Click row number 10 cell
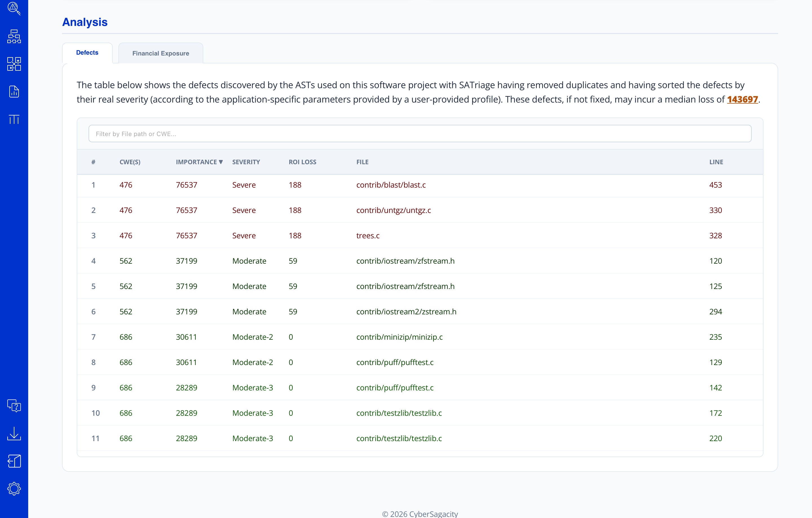Viewport: 812px width, 518px height. pyautogui.click(x=95, y=413)
